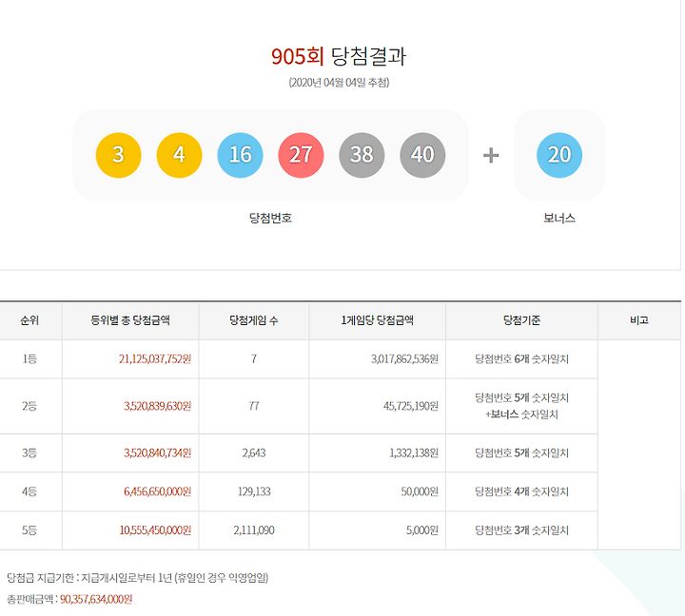Click total sales amount 90,357,634,000원
Image resolution: width=685 pixels, height=616 pixels.
[x=96, y=599]
